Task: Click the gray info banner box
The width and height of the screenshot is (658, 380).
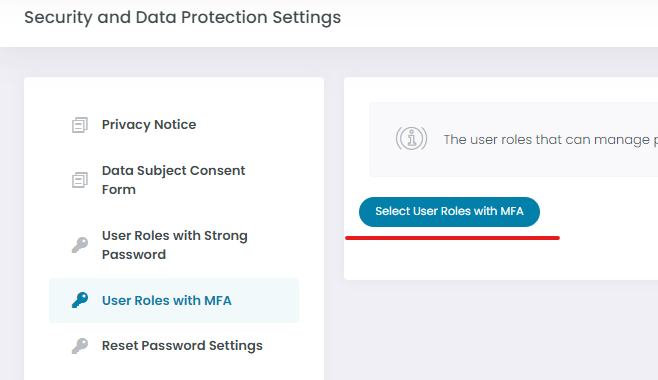Action: point(513,139)
